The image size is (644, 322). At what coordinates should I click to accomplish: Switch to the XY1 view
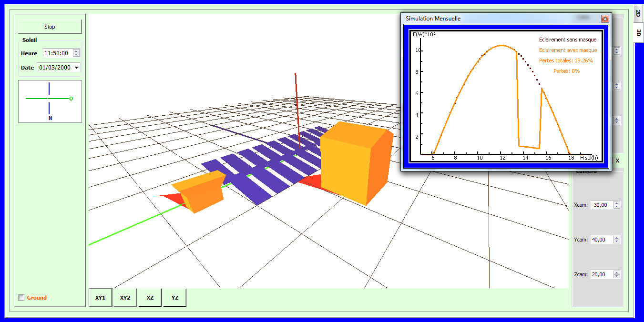tap(100, 298)
